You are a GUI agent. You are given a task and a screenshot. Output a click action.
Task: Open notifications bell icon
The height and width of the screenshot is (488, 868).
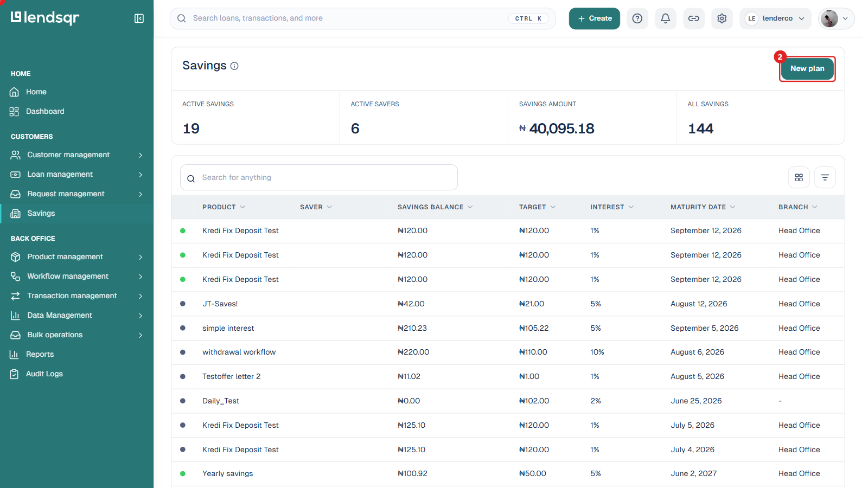point(666,18)
